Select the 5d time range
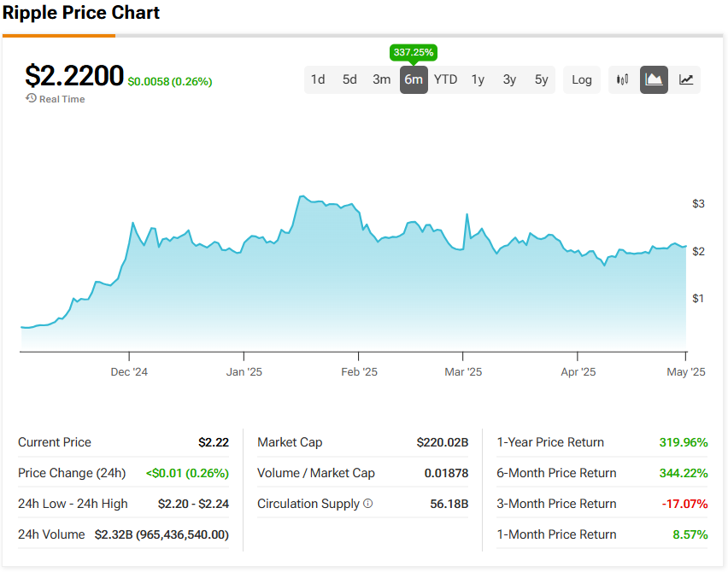 point(349,79)
